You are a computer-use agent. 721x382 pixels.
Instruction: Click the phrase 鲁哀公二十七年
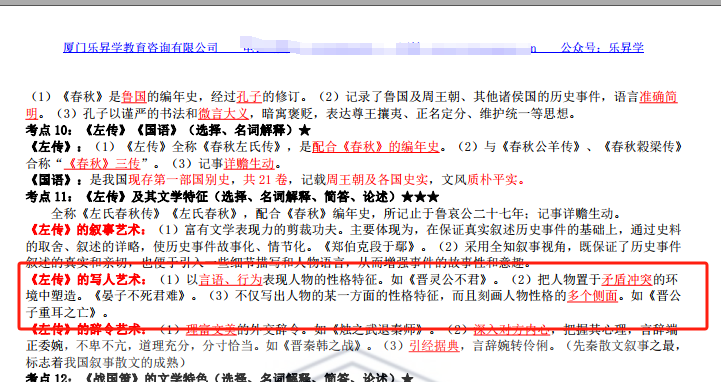pos(479,213)
